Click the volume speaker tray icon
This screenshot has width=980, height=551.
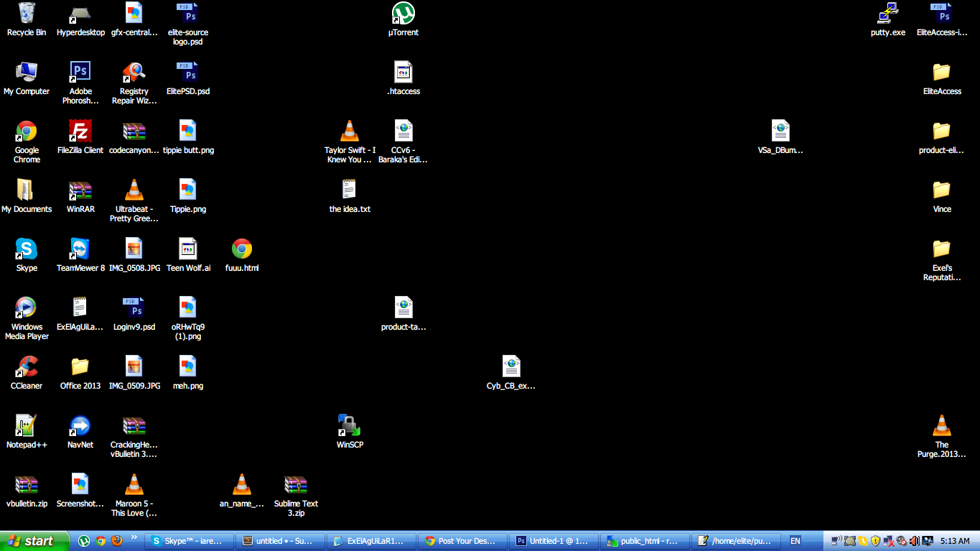tap(914, 541)
